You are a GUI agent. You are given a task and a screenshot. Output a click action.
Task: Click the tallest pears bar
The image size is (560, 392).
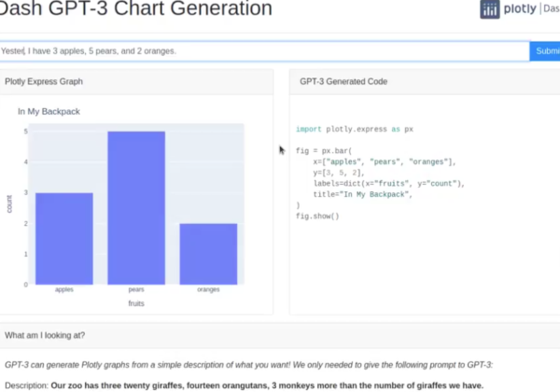point(136,207)
